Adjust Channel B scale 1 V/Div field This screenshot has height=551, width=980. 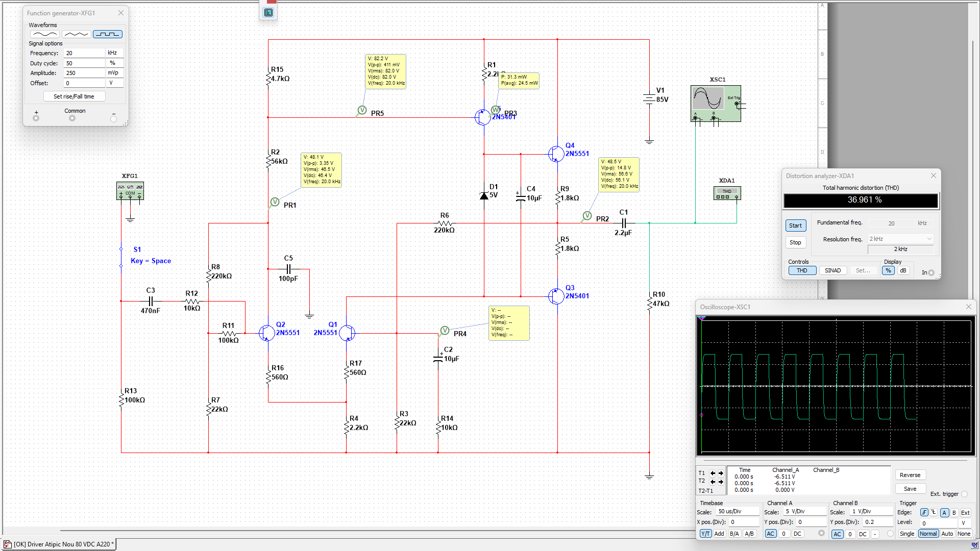[872, 512]
